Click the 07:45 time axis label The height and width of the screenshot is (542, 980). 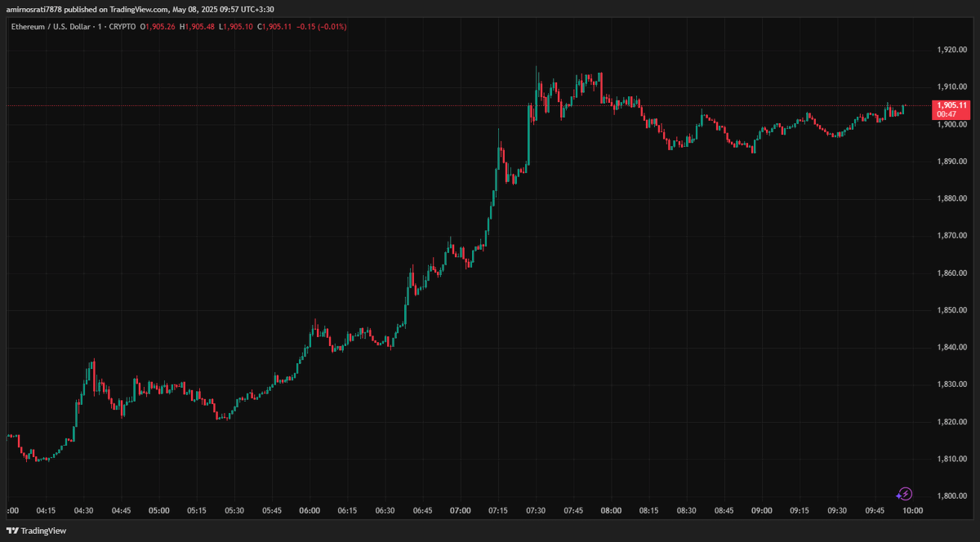point(573,510)
